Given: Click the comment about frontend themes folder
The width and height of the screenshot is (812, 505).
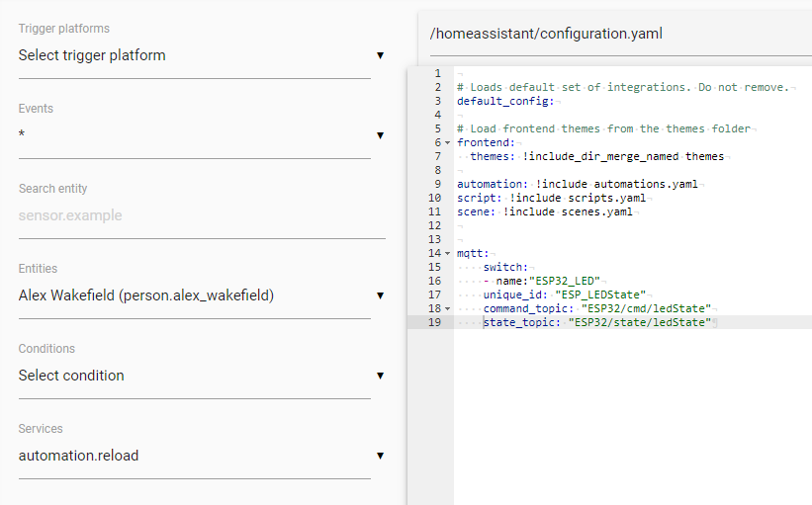Looking at the screenshot, I should coord(604,128).
